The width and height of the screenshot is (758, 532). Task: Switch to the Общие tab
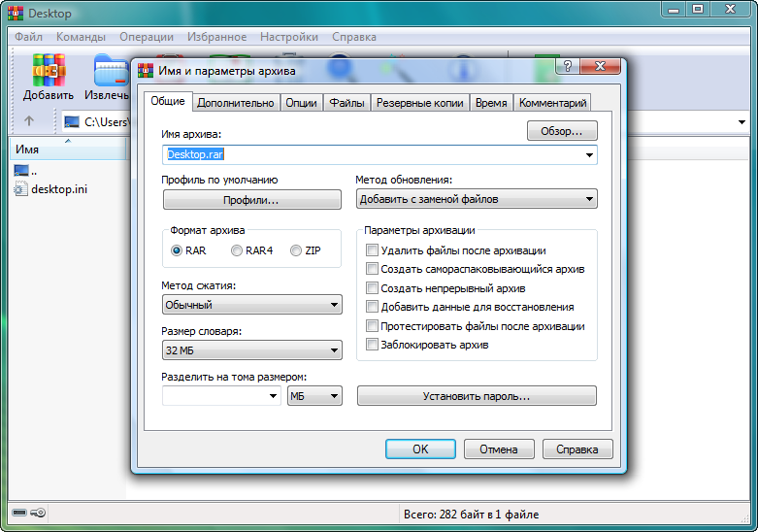coord(168,101)
